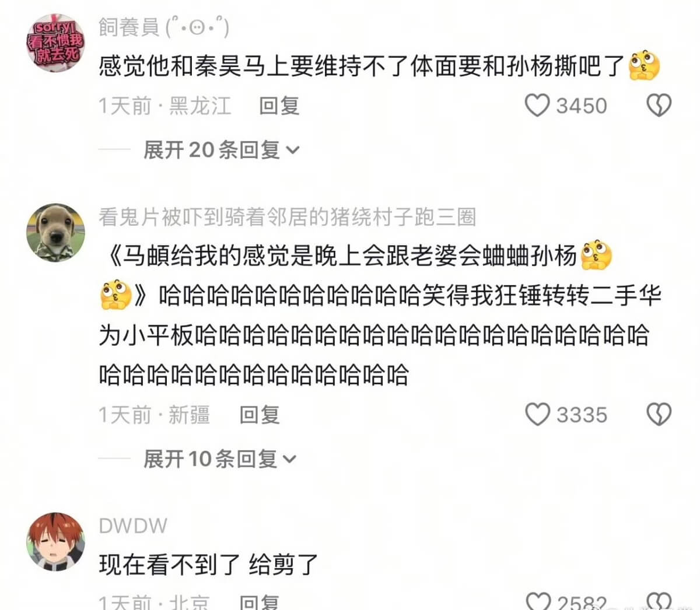Screen dimensions: 700x610
Task: Dislike the DWDW comment from 北京
Action: [659, 601]
